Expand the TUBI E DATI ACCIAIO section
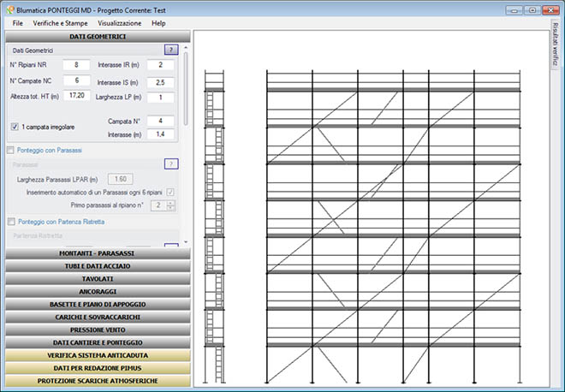Image resolution: width=565 pixels, height=392 pixels. [95, 266]
